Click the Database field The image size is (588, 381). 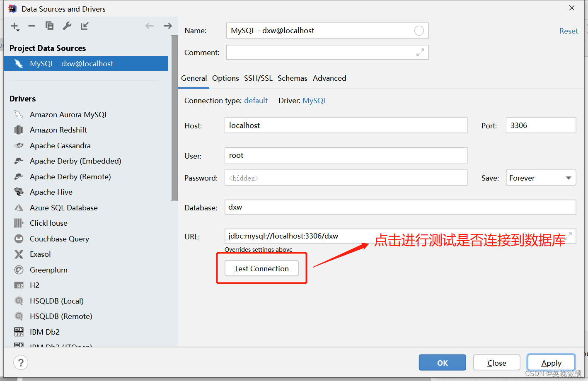tap(400, 207)
